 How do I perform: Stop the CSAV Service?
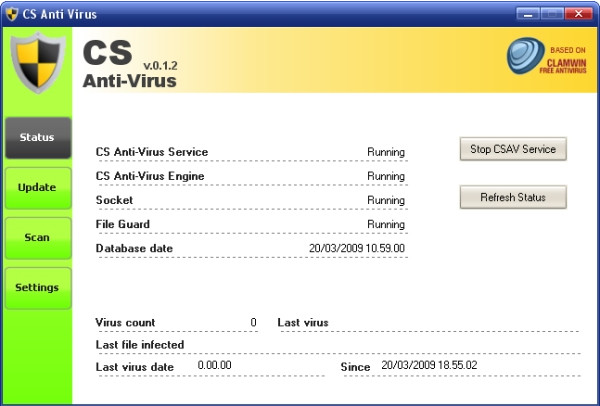[513, 149]
